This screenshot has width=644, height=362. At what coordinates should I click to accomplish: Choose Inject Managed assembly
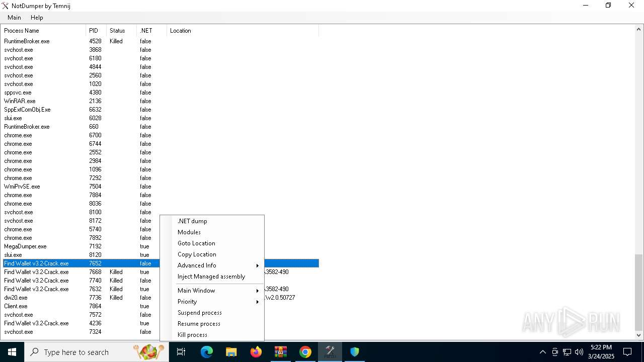coord(212,277)
